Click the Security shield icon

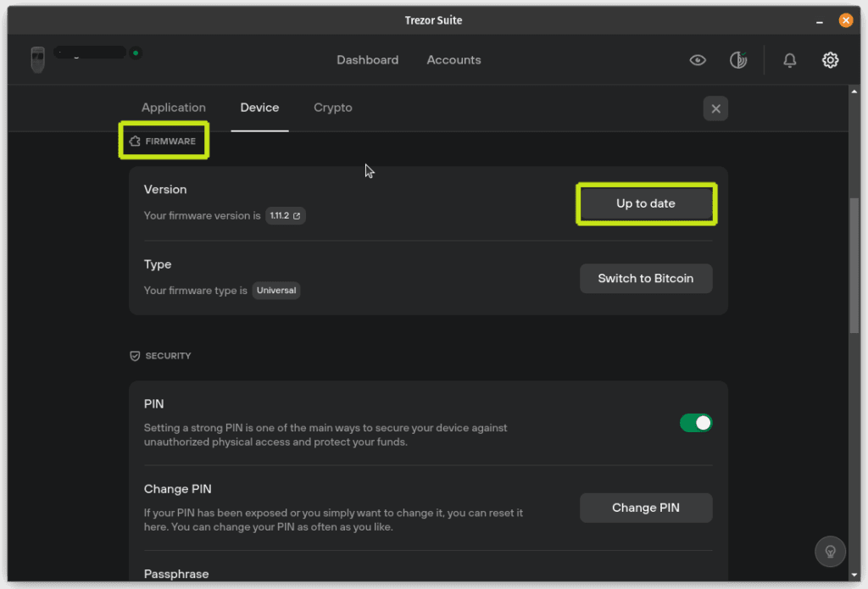[135, 356]
